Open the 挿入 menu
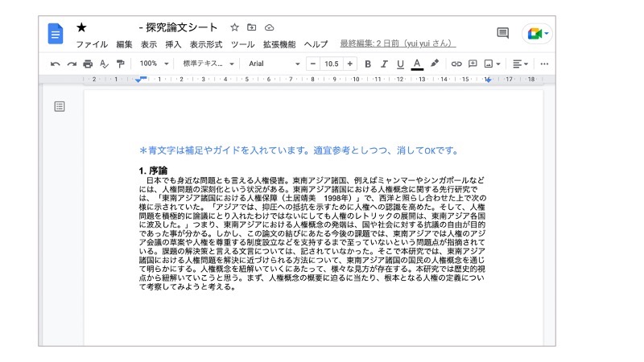 tap(173, 44)
